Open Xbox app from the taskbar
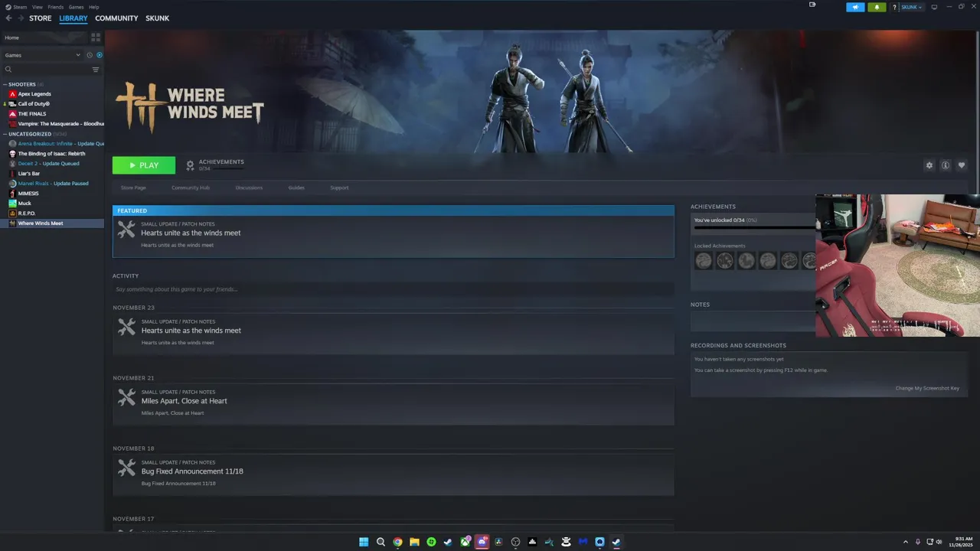The width and height of the screenshot is (980, 551). click(x=465, y=542)
